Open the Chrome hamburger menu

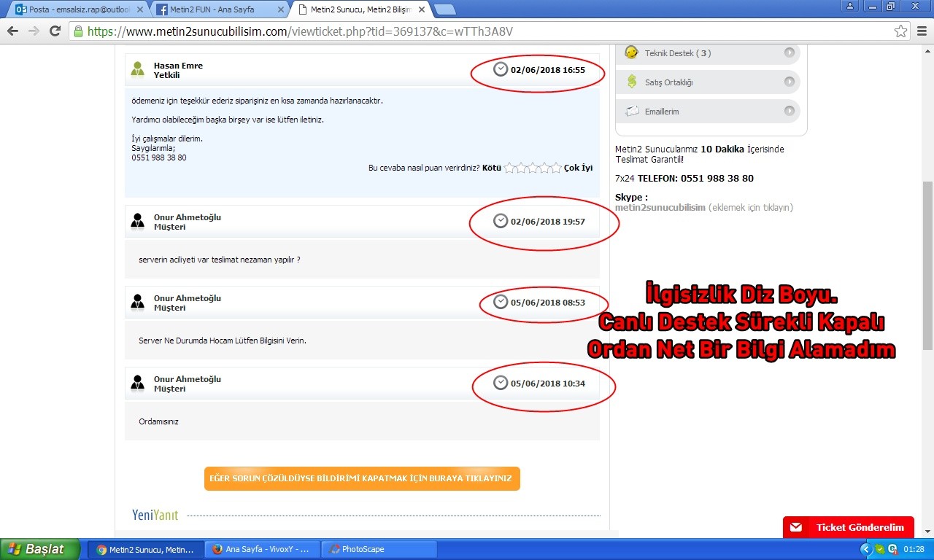pyautogui.click(x=922, y=31)
